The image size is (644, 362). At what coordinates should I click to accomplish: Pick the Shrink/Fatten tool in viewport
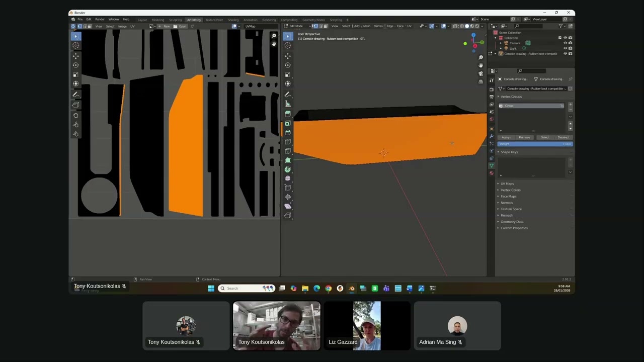[x=288, y=197]
